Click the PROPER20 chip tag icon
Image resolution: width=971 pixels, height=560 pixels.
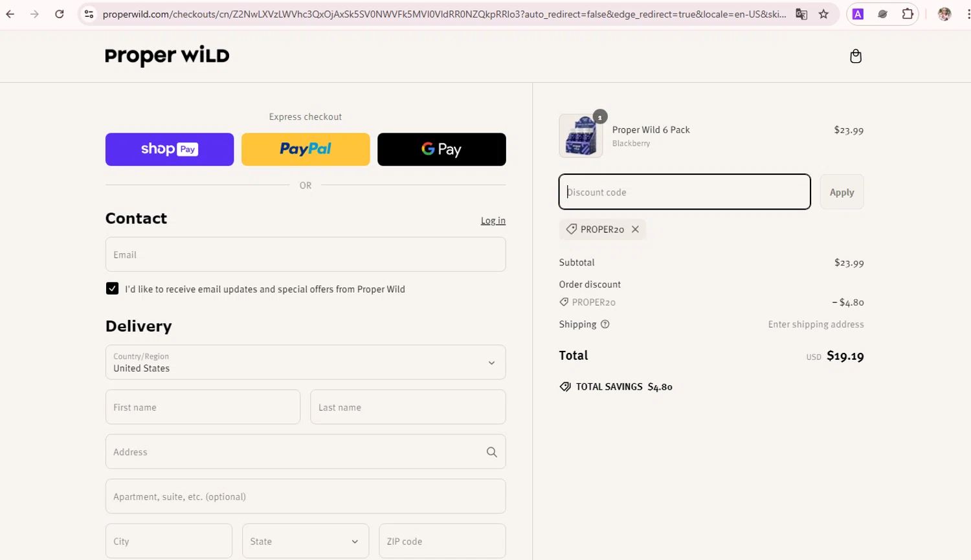coord(571,229)
